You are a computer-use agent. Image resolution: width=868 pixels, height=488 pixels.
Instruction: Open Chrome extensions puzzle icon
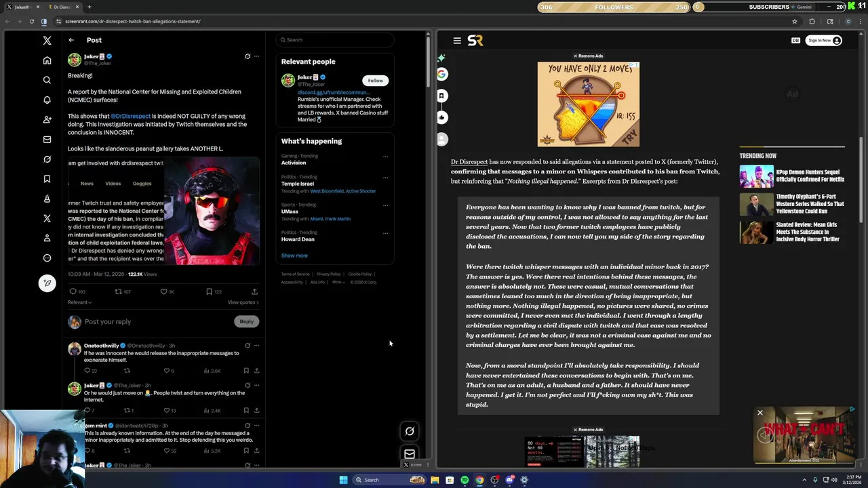click(812, 21)
